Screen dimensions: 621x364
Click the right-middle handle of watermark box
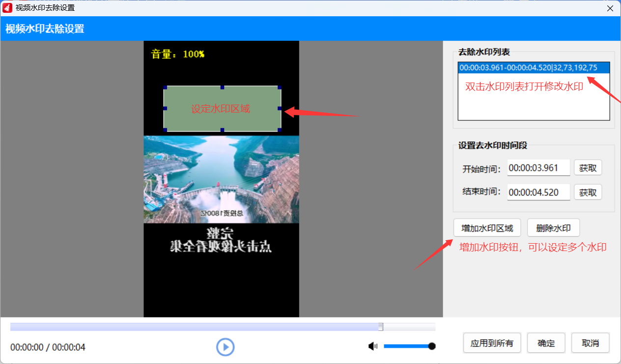(280, 109)
